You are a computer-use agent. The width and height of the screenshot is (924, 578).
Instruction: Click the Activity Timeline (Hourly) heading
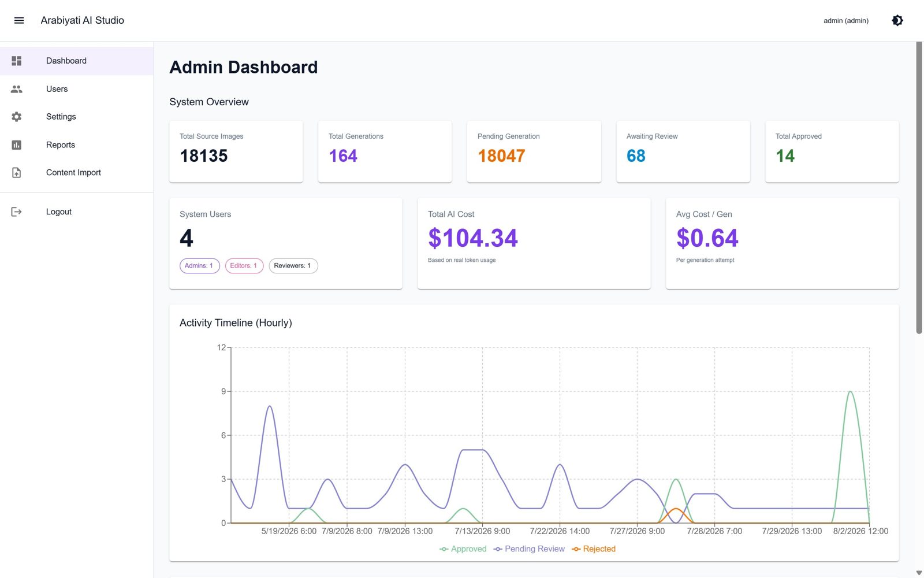236,323
